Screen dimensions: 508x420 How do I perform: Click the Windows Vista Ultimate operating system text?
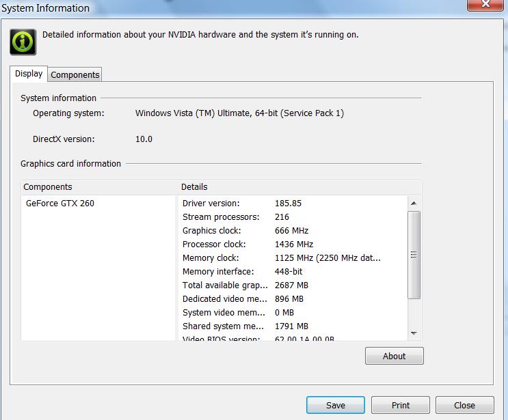(240, 113)
